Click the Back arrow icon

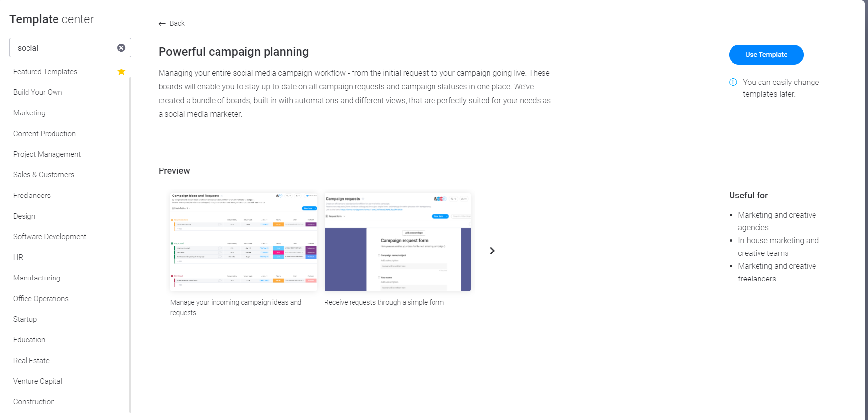coord(162,24)
